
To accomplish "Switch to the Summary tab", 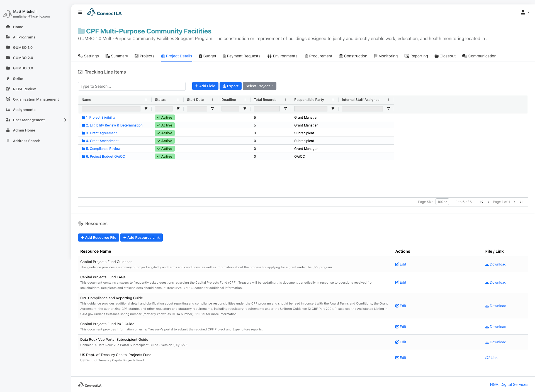I will (x=117, y=56).
